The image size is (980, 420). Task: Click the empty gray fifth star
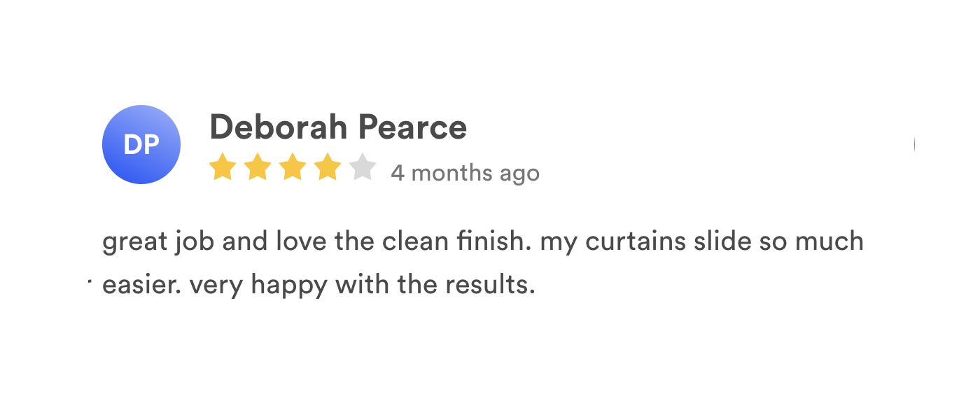[x=363, y=168]
